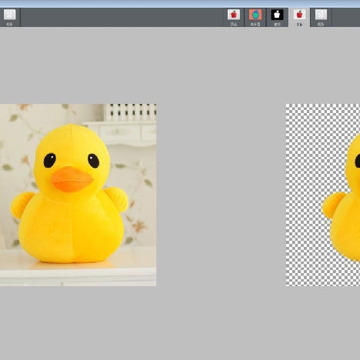Switch to the black and white apple mask view
The height and width of the screenshot is (360, 360).
(277, 17)
